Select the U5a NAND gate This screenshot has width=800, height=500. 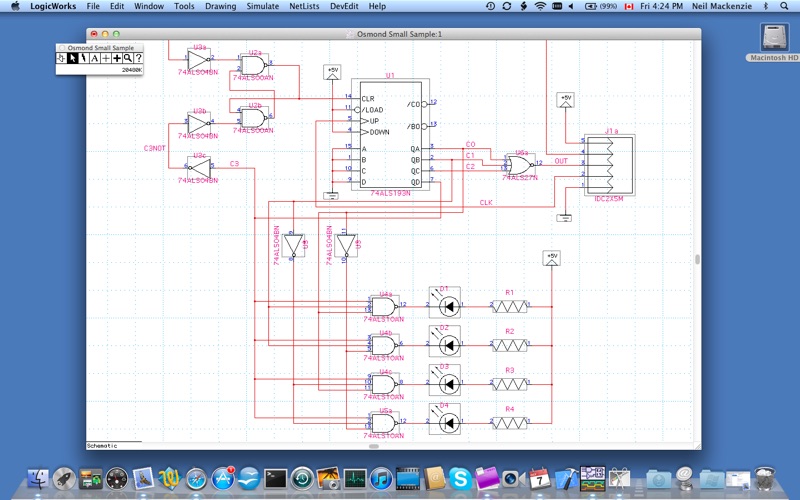tap(384, 423)
